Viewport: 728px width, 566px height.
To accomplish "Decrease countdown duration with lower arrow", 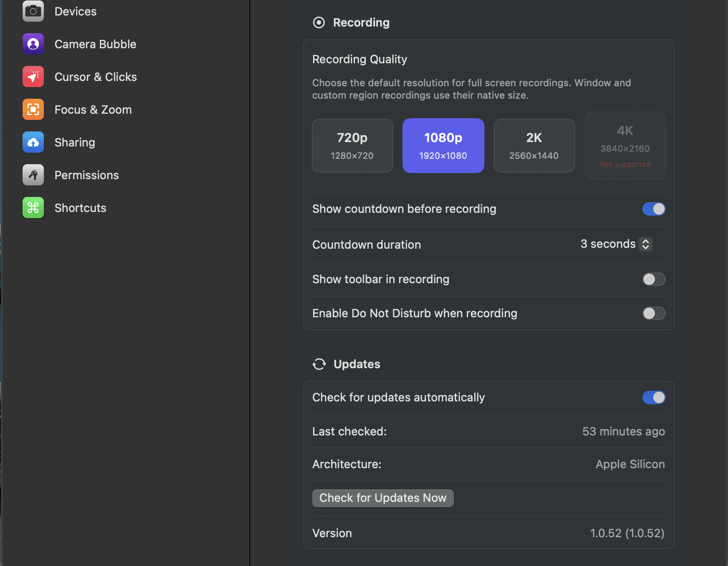I will pyautogui.click(x=646, y=247).
